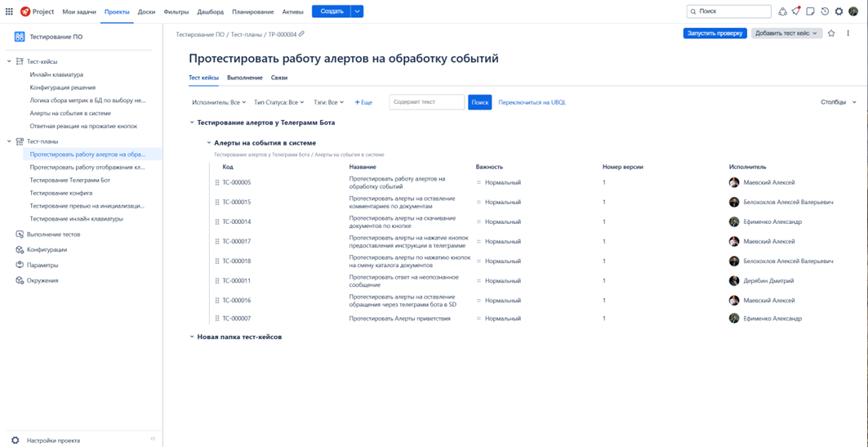The height and width of the screenshot is (447, 868).
Task: Open the notes sticky icon in header
Action: (810, 11)
